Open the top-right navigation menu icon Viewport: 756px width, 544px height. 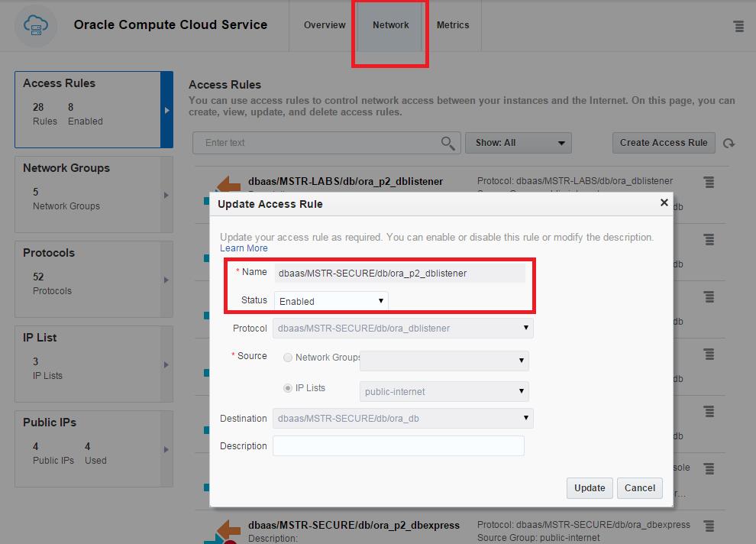[738, 25]
